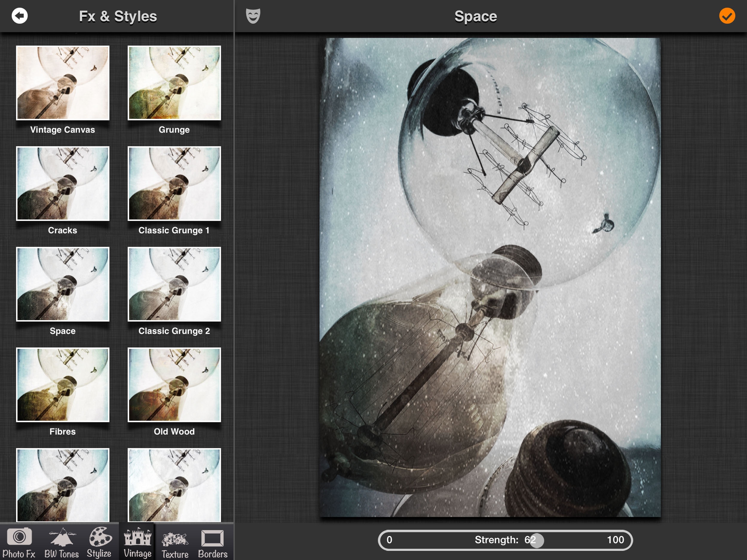Tap the main preview image
747x560 pixels.
[490, 277]
